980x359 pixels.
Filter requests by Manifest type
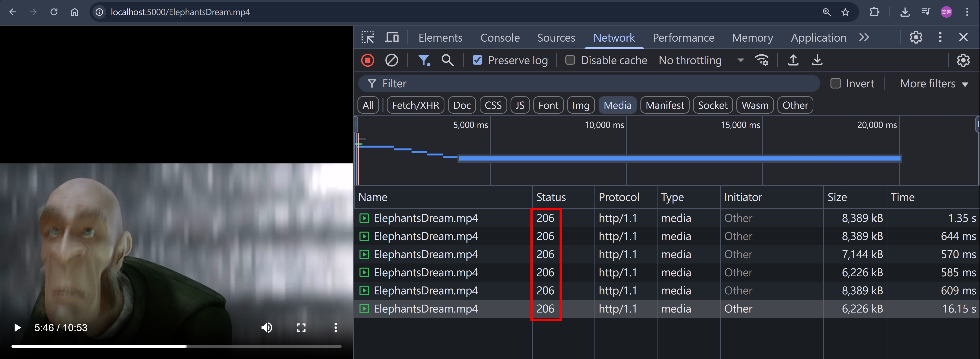(665, 105)
